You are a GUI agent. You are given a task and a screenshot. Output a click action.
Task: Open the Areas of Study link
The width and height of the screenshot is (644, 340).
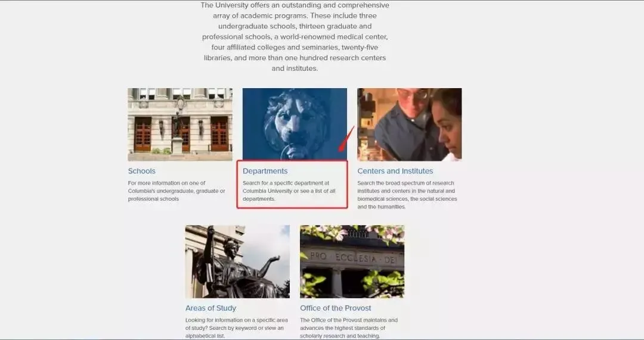click(210, 308)
